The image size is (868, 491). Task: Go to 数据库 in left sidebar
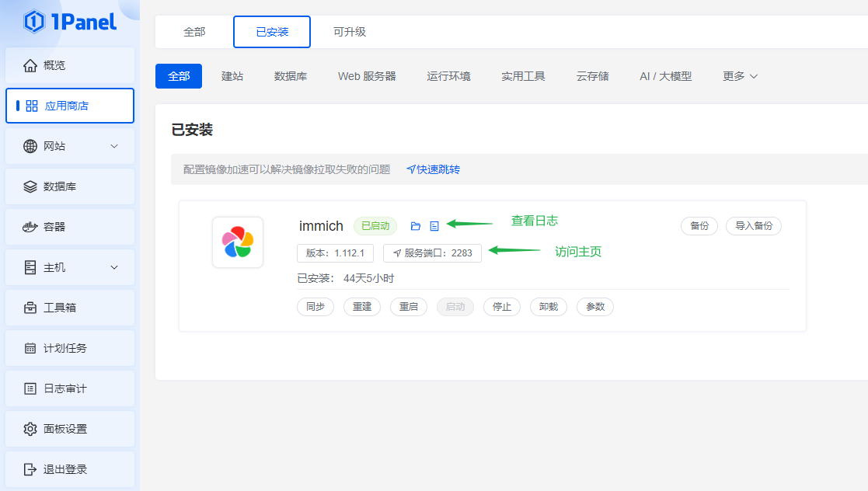pyautogui.click(x=70, y=186)
